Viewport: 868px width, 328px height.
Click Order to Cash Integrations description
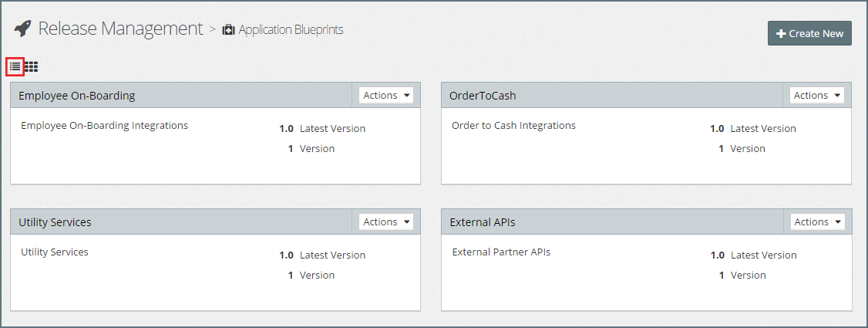(513, 125)
